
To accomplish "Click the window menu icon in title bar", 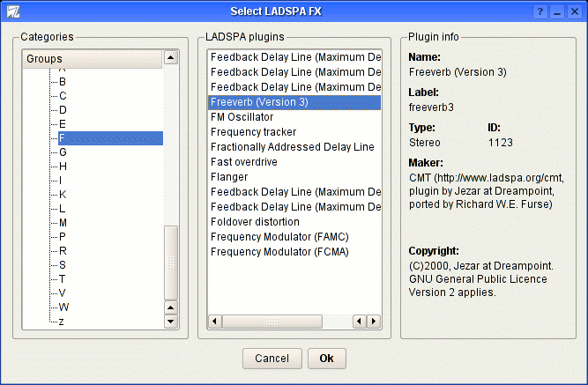I will tap(11, 11).
